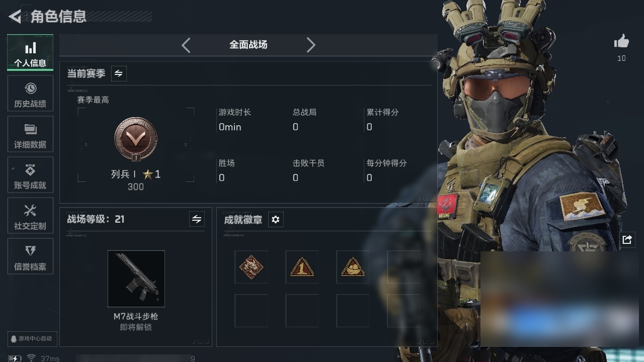Open the 历史战绩 tab
The image size is (644, 362).
pos(30,94)
